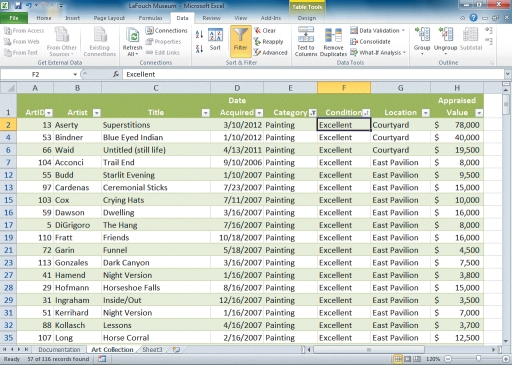This screenshot has width=512, height=365.
Task: Import data From Access
Action: (x=24, y=31)
